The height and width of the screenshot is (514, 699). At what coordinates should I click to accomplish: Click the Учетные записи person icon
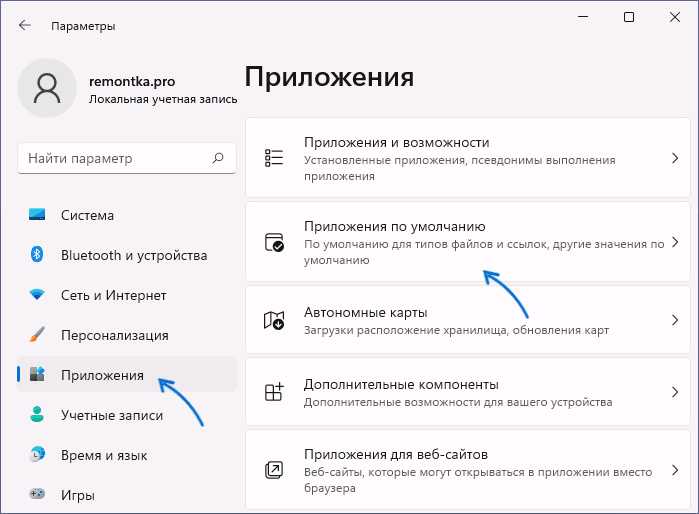point(37,414)
